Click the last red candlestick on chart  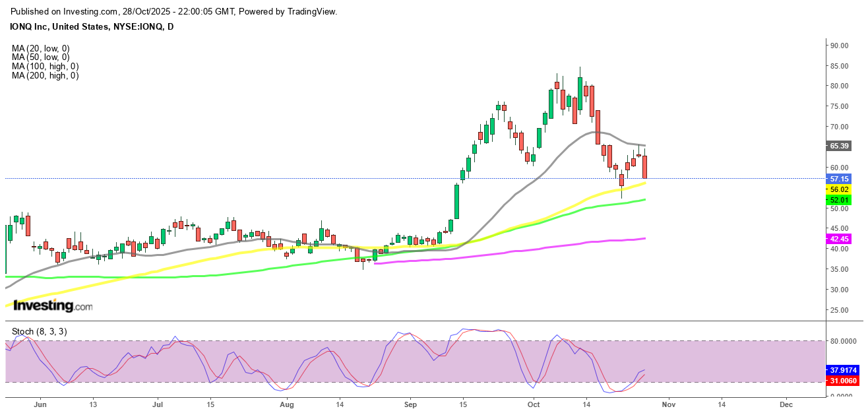point(644,166)
